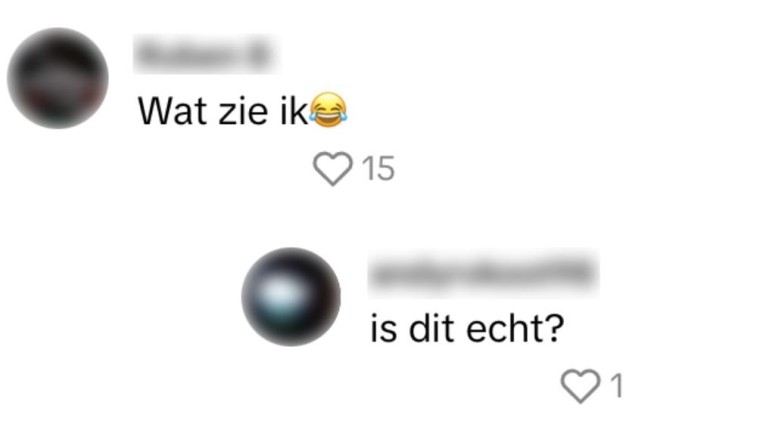The height and width of the screenshot is (427, 760).
Task: Click the word "ik" before the emoji
Action: pyautogui.click(x=294, y=111)
